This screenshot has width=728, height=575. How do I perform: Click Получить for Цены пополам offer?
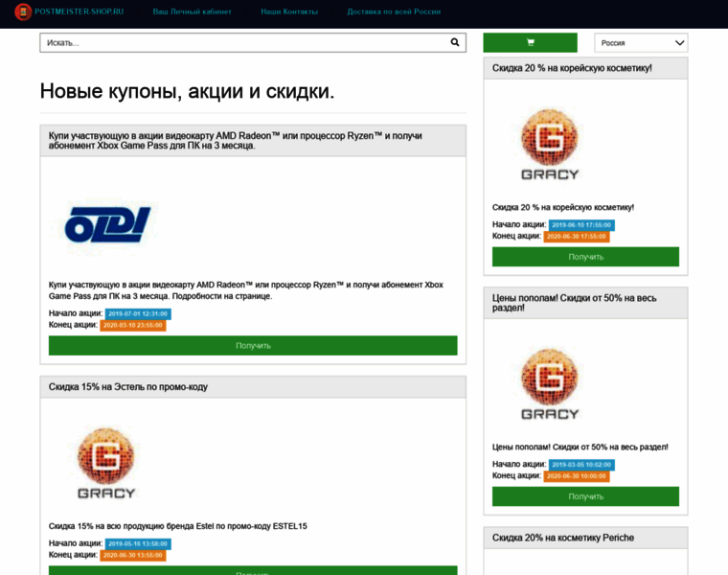[585, 496]
